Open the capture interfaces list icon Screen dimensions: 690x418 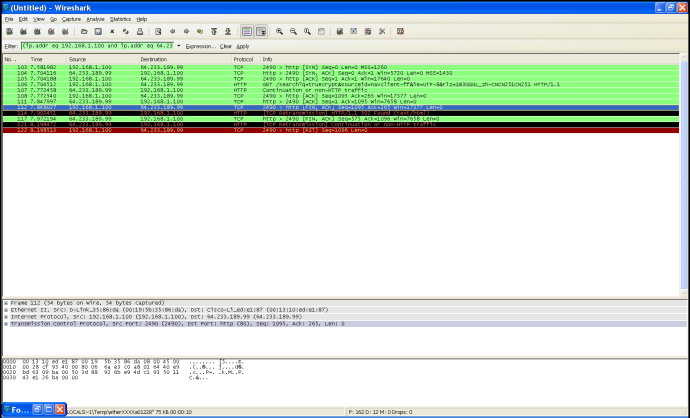9,32
